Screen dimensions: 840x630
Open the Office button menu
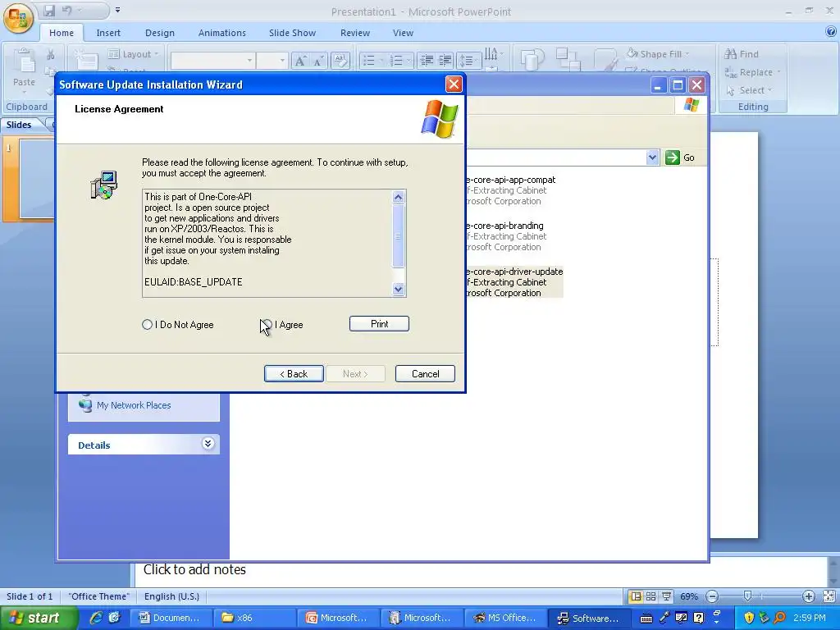pos(18,17)
